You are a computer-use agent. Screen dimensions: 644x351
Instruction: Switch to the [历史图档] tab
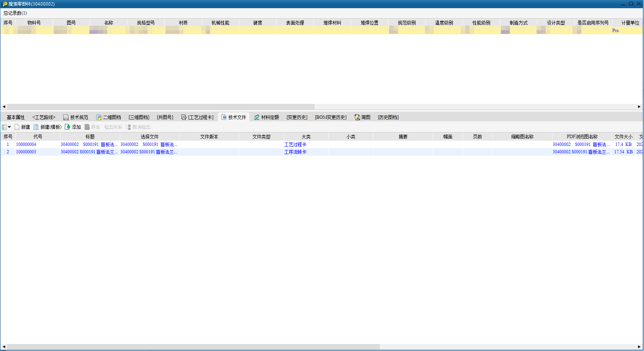coord(388,117)
